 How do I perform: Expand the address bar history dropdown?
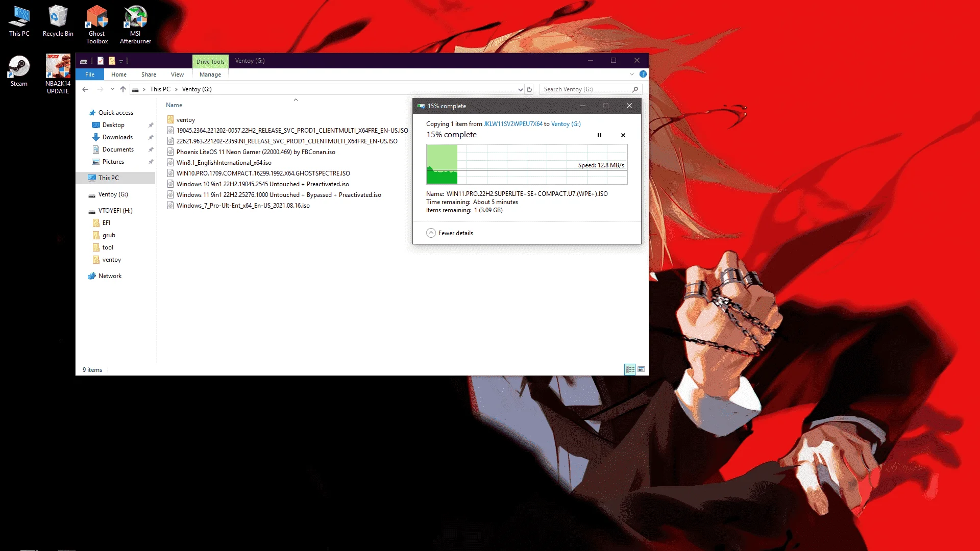[x=520, y=89]
